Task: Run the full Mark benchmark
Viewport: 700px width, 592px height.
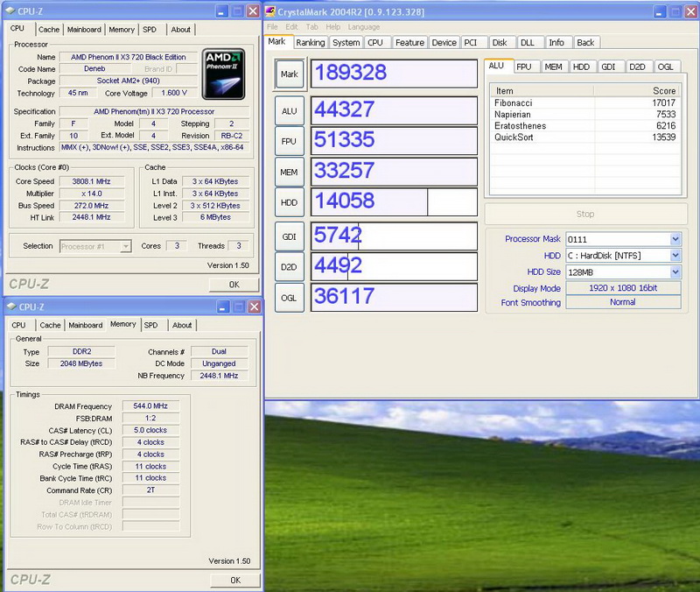Action: click(x=289, y=74)
